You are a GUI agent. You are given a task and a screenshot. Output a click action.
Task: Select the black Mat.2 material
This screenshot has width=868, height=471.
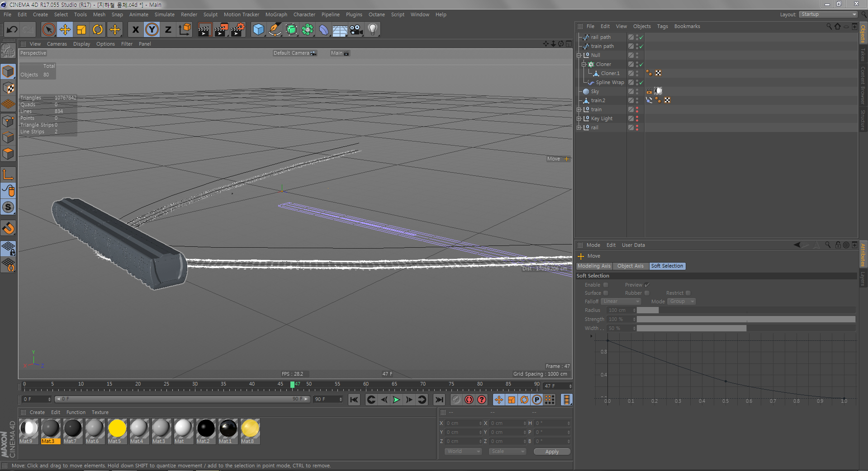tap(206, 431)
